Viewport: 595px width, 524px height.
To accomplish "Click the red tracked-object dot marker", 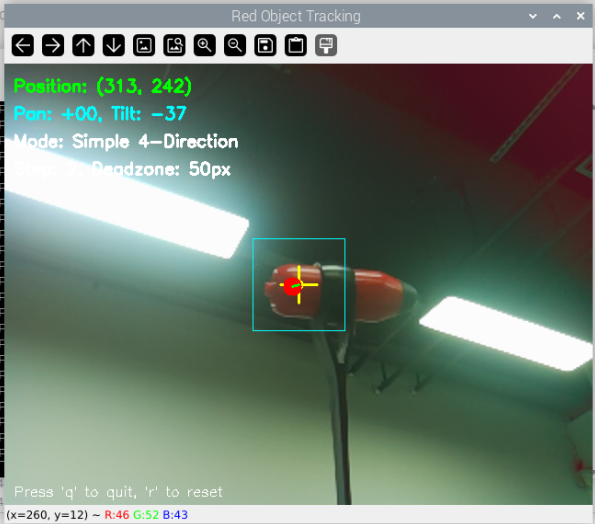I will click(293, 286).
